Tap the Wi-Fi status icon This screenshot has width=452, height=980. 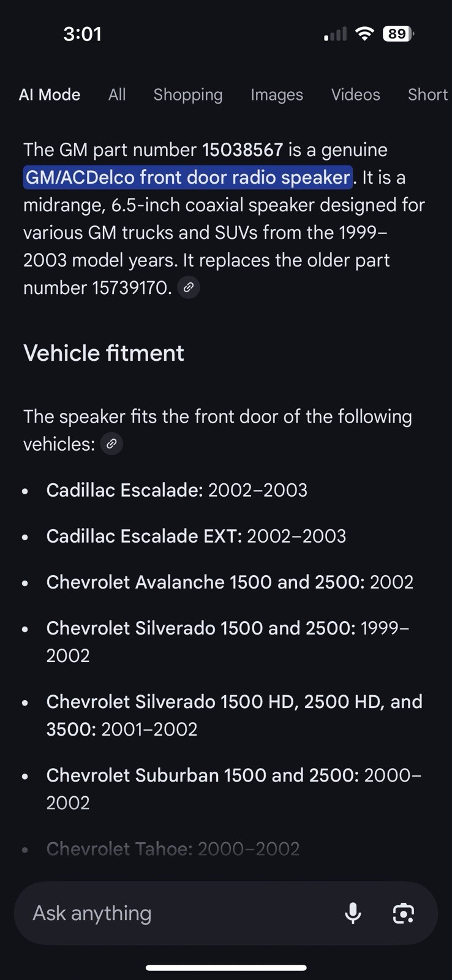click(364, 34)
